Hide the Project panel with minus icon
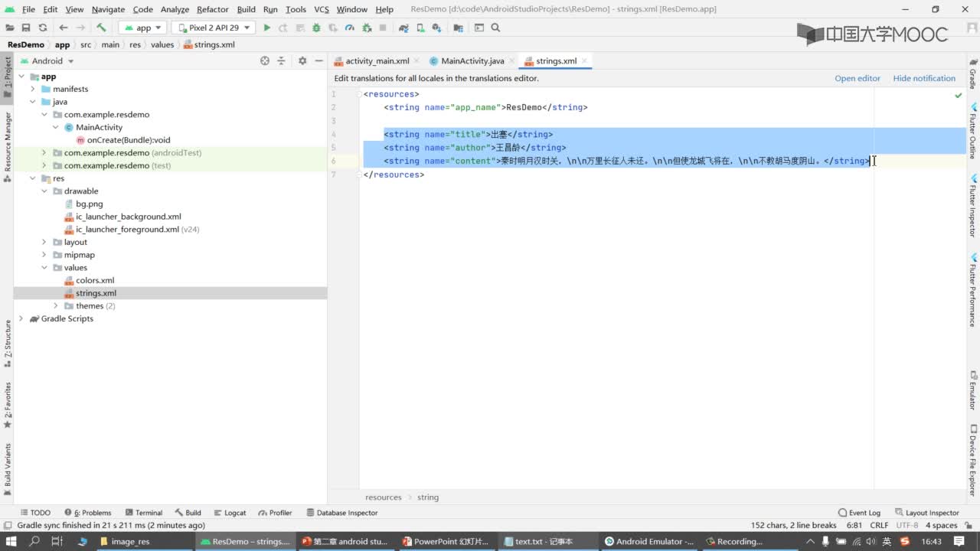The height and width of the screenshot is (551, 980). pos(318,60)
